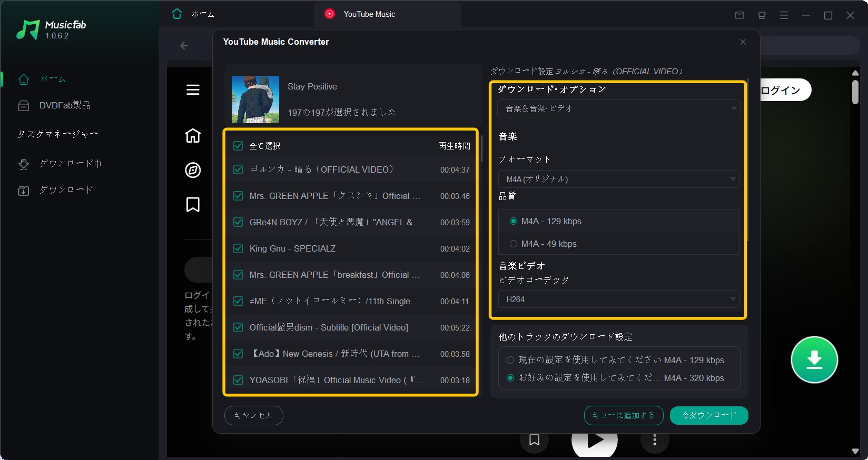868x460 pixels.
Task: Select M4A - 49 kbps quality
Action: tap(514, 244)
